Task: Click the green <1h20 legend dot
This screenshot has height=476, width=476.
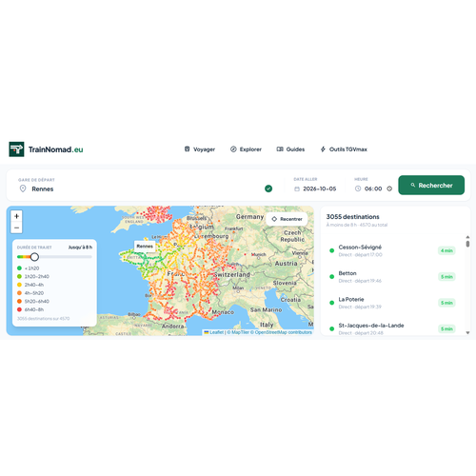Action: [x=19, y=268]
